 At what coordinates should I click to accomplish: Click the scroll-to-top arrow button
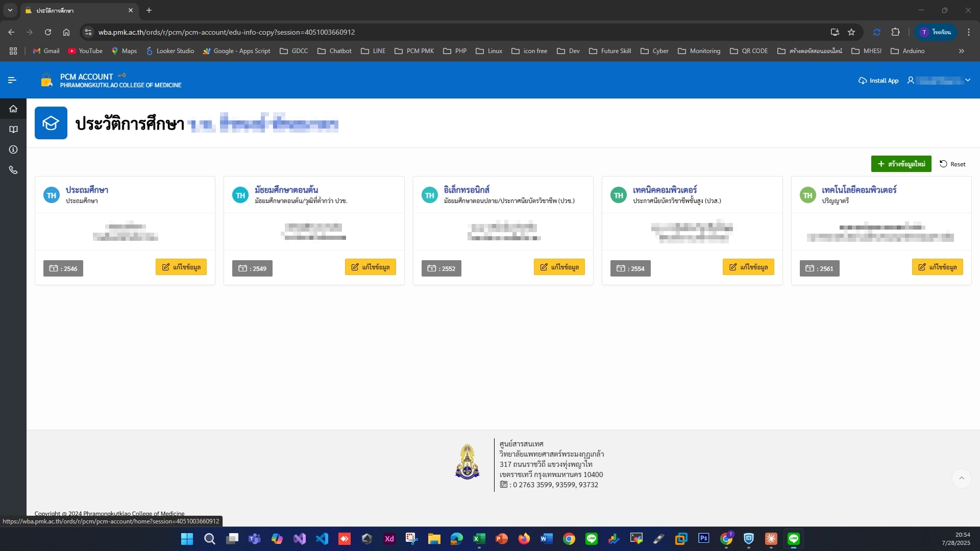click(x=961, y=478)
